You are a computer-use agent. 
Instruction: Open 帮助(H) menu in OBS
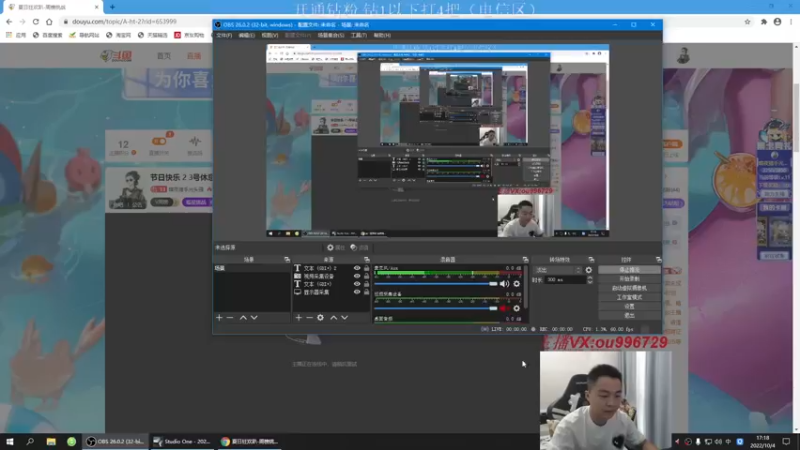(x=382, y=35)
